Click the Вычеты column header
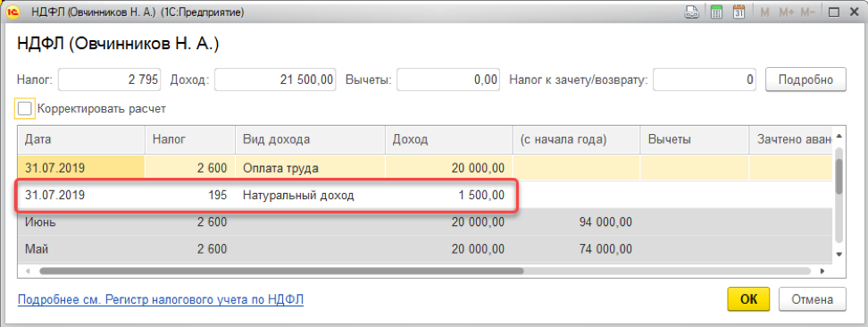868x327 pixels. [x=695, y=139]
